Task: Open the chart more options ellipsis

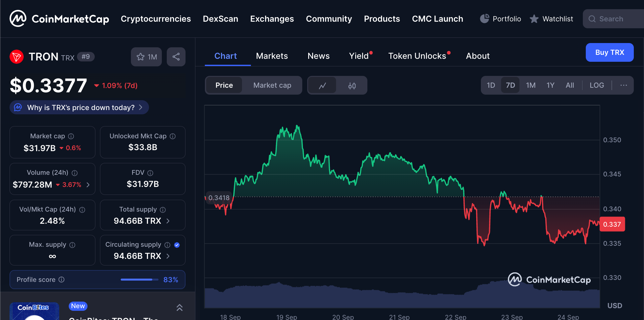Action: [623, 85]
